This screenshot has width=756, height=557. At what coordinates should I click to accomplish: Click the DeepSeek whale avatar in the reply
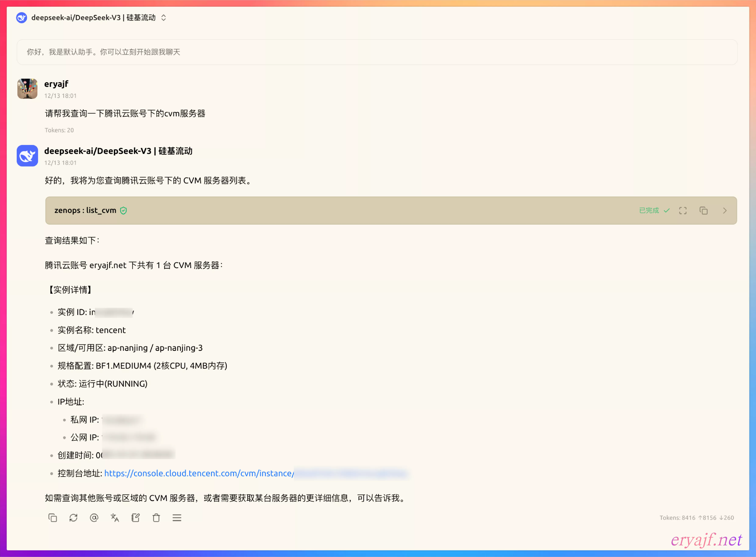[x=27, y=155]
